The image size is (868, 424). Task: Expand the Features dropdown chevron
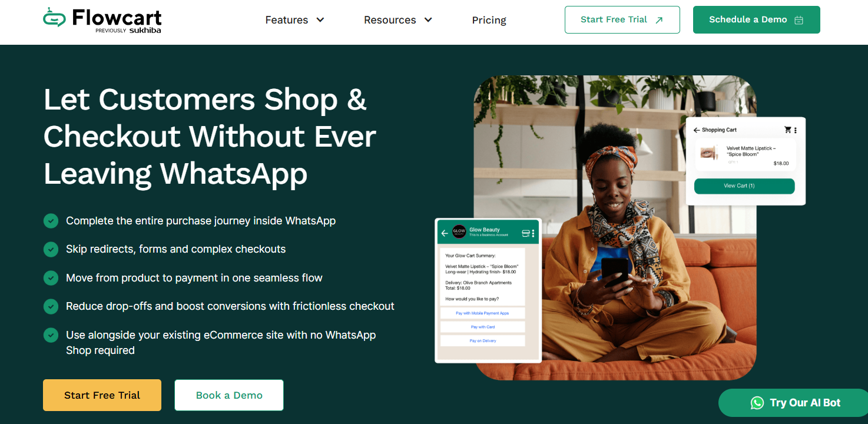click(x=320, y=20)
